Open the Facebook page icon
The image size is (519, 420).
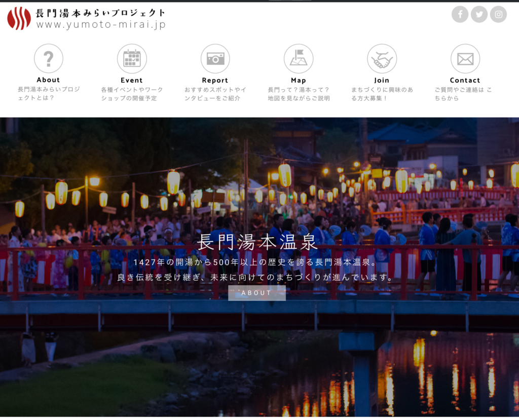point(460,15)
